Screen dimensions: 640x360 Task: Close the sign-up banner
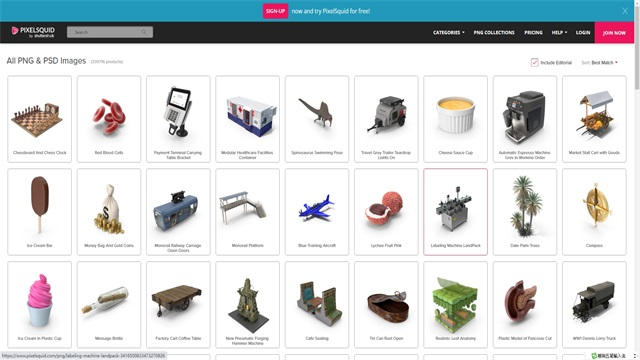(625, 11)
